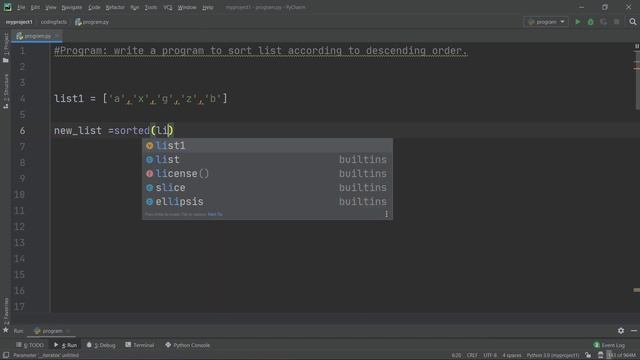Open Python 3.9 interpreter selector
This screenshot has width=640, height=360.
[x=553, y=356]
